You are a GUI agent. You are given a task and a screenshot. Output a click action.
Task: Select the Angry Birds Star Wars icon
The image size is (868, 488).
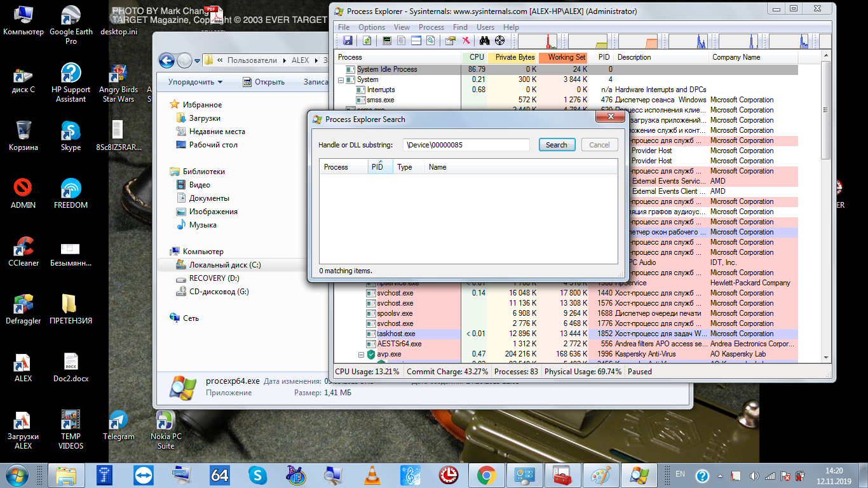click(x=118, y=83)
